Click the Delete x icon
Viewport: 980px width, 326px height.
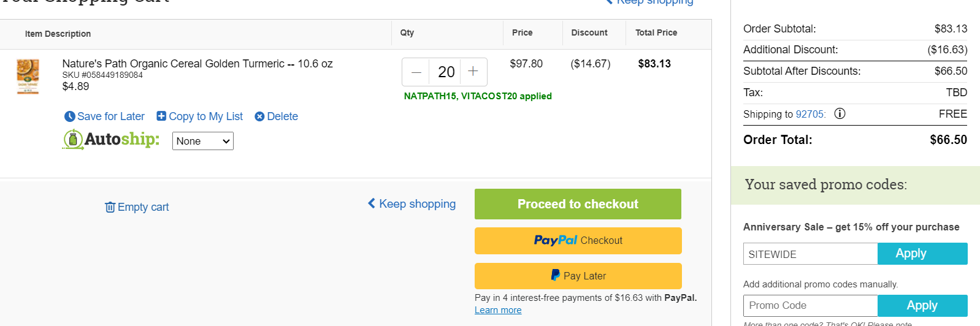259,116
